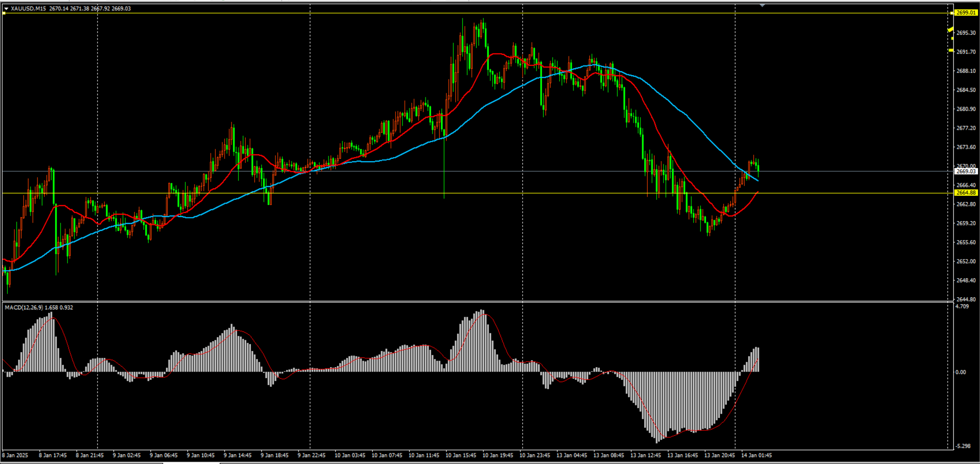Click the 10 Jan 07:45 time label
The image size is (980, 464).
(x=387, y=455)
